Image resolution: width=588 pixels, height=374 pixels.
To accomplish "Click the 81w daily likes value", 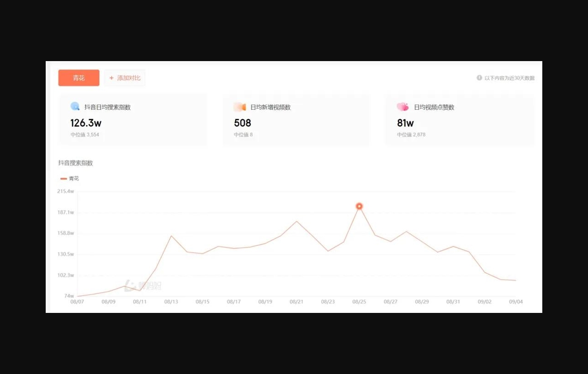I will coord(405,123).
